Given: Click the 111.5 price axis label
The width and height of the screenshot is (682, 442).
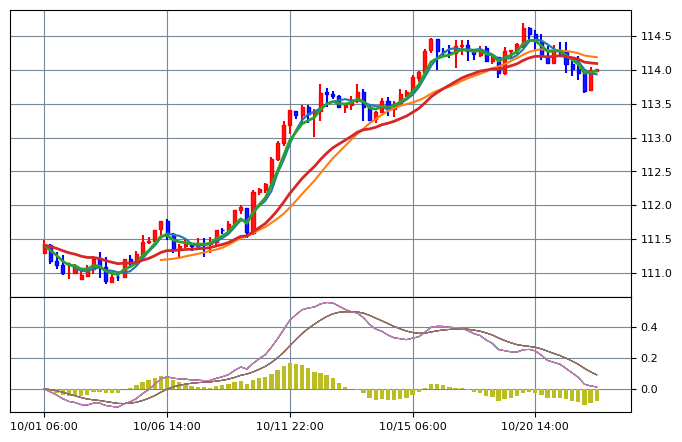Looking at the screenshot, I should 654,240.
